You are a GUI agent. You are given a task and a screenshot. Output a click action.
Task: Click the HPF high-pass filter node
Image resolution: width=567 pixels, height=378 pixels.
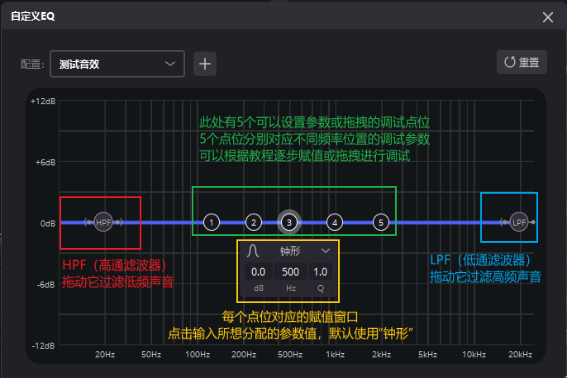pos(103,222)
